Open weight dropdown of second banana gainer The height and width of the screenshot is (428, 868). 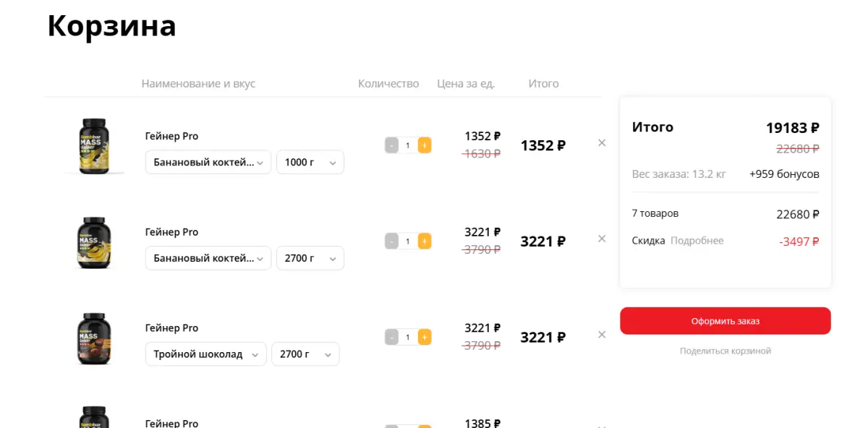click(310, 258)
